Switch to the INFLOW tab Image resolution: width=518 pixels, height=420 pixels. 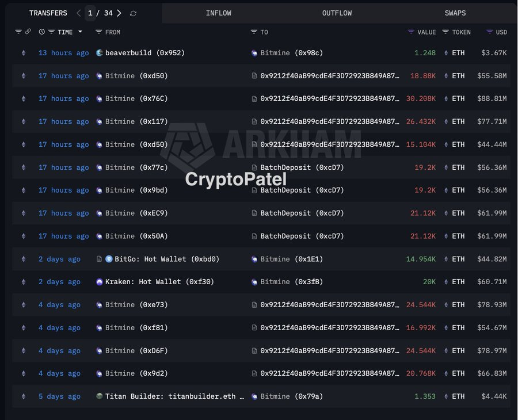point(219,13)
